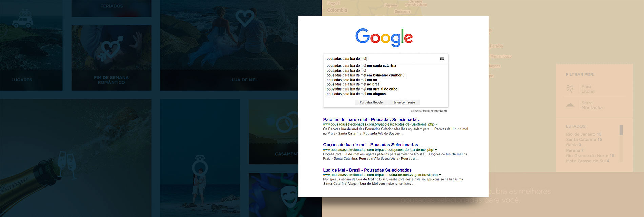Click the champagne glasses icon

(67, 165)
